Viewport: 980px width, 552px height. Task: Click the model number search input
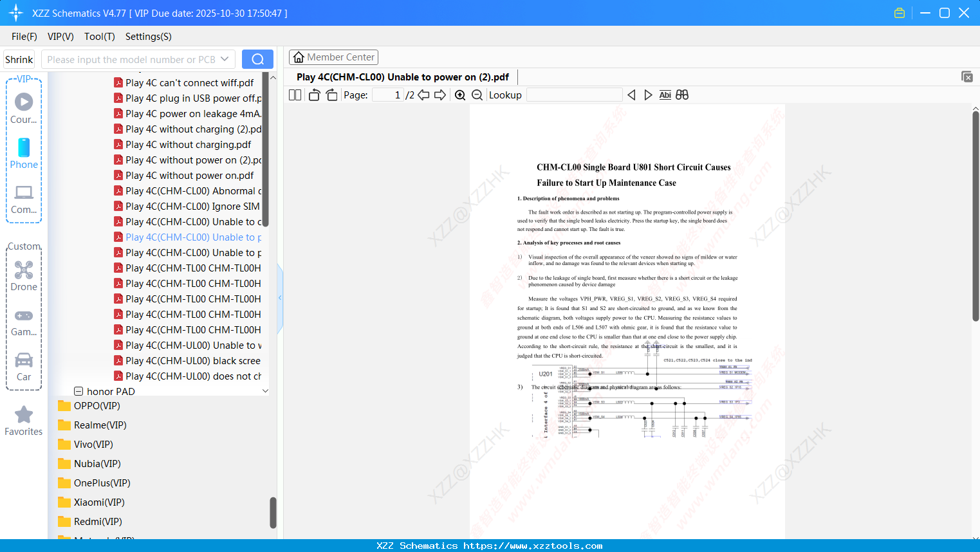coord(131,59)
